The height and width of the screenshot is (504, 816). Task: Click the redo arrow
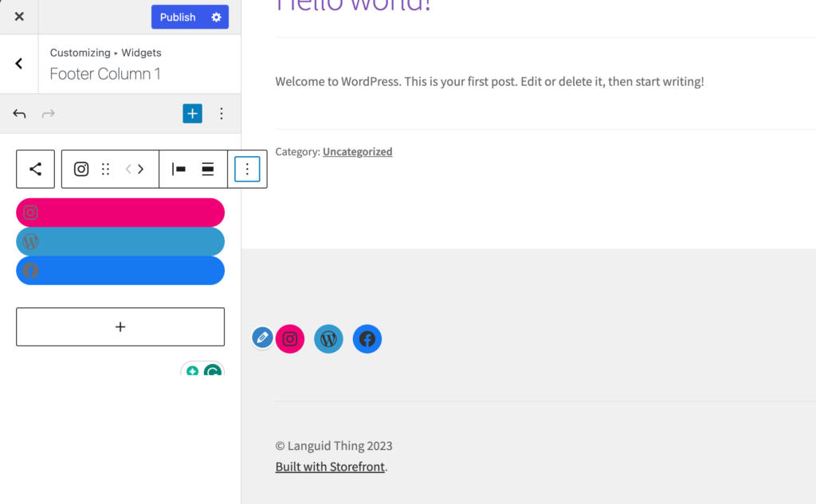(x=49, y=113)
